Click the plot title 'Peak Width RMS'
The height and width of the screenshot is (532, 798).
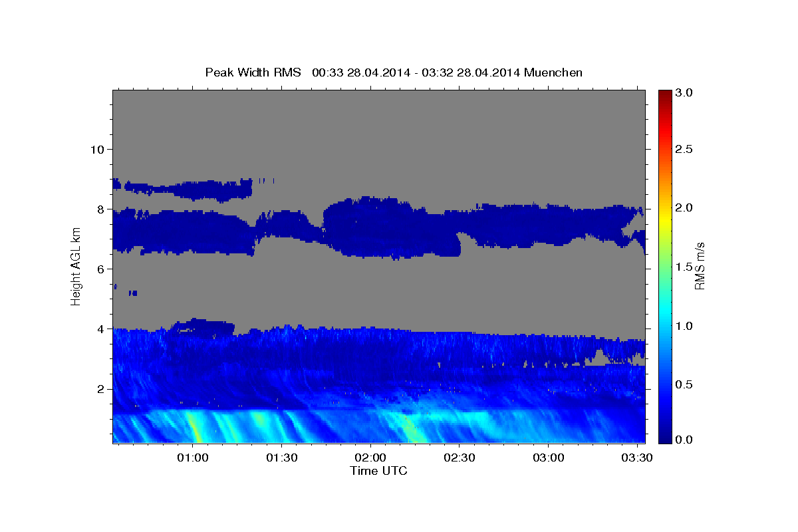[x=253, y=72]
